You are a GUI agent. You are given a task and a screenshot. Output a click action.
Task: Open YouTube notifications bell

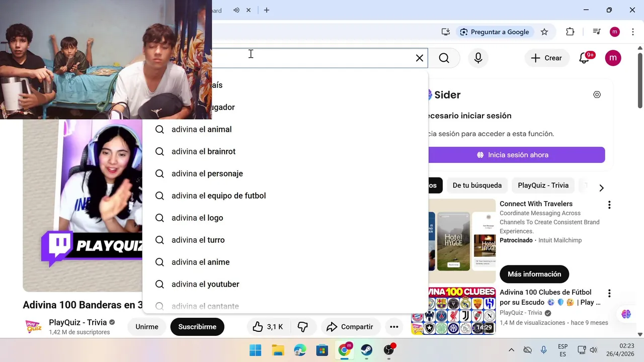(585, 58)
